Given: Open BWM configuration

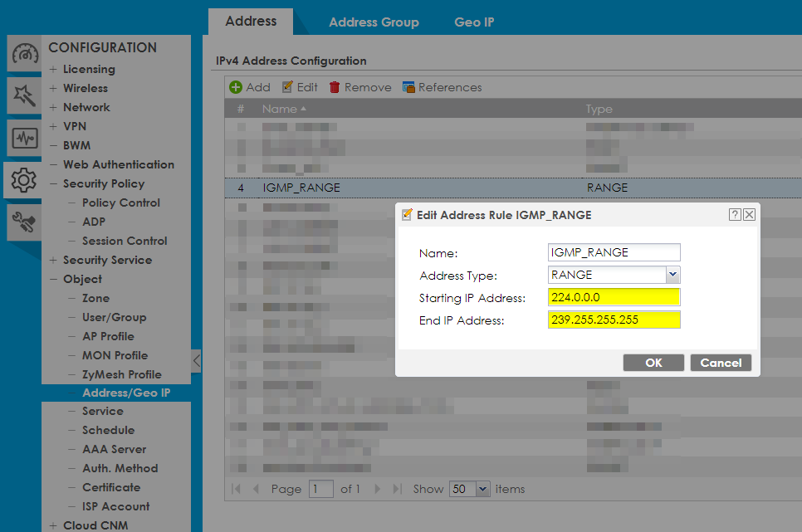Looking at the screenshot, I should 76,146.
